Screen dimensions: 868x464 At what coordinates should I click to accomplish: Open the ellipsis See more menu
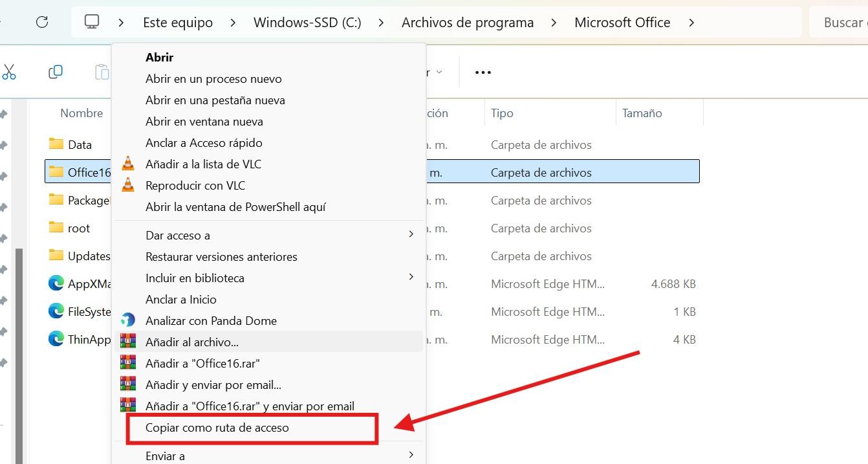[482, 72]
